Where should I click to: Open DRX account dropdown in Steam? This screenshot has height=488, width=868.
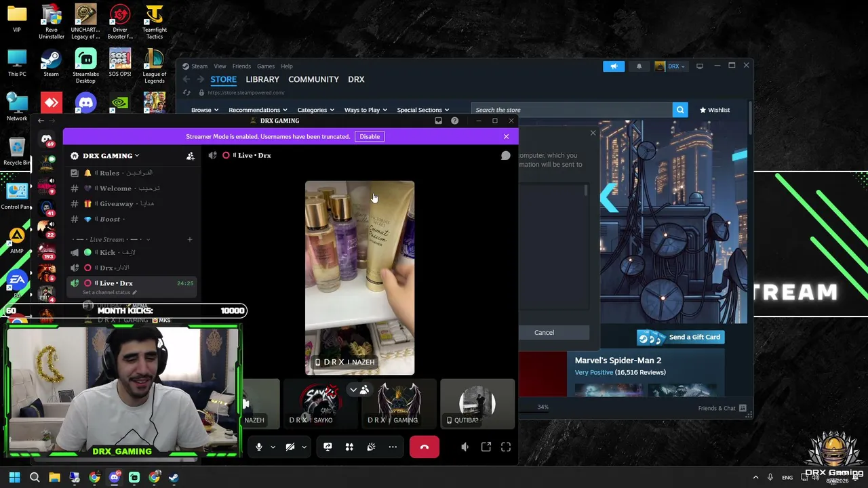pos(670,66)
